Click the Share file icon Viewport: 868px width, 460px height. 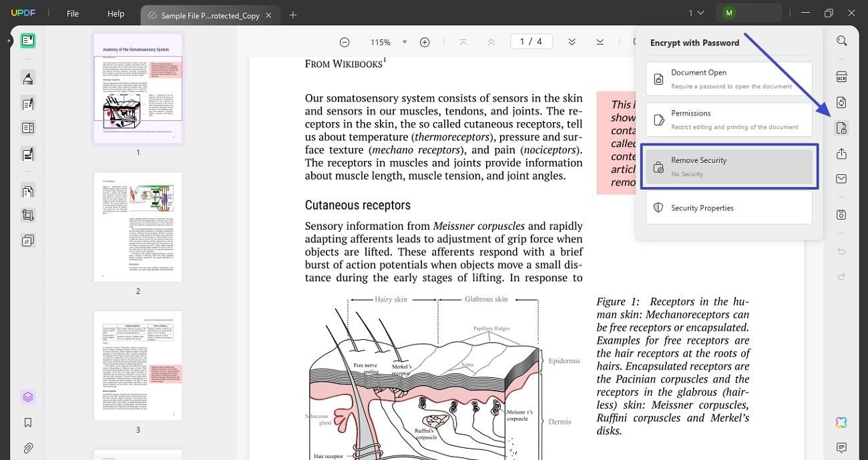(x=841, y=154)
